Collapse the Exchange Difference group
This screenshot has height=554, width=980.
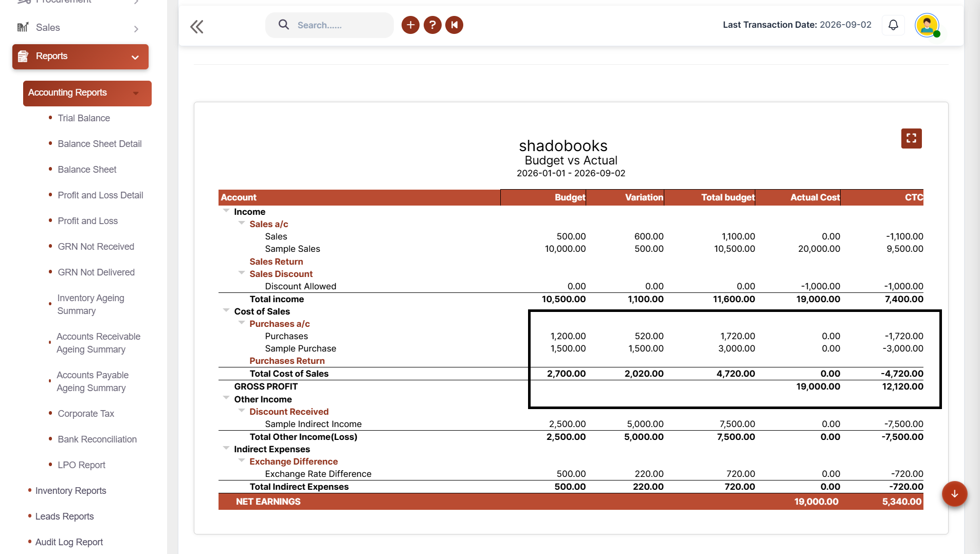pyautogui.click(x=242, y=460)
